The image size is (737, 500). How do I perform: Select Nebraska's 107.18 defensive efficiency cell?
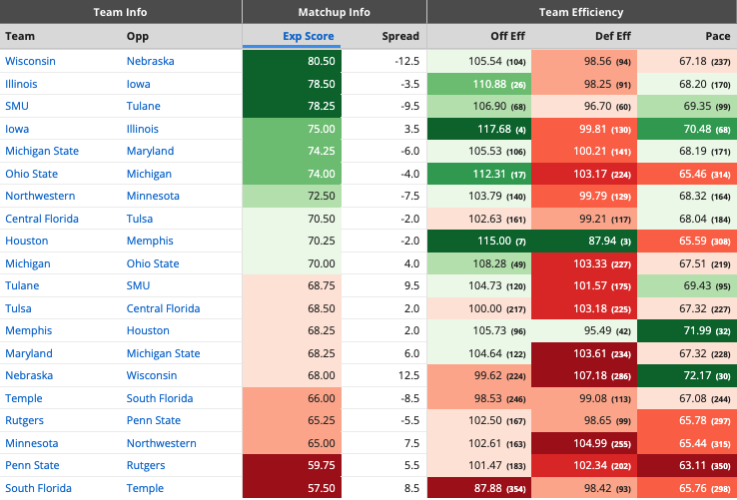click(x=584, y=375)
